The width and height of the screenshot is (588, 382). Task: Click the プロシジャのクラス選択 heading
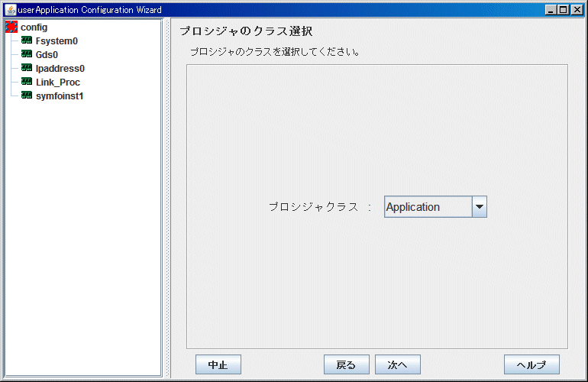click(246, 31)
